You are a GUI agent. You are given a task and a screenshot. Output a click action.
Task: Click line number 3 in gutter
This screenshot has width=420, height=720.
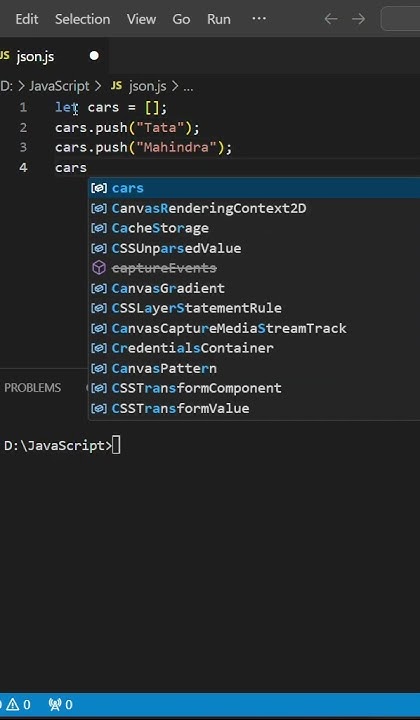coord(23,147)
